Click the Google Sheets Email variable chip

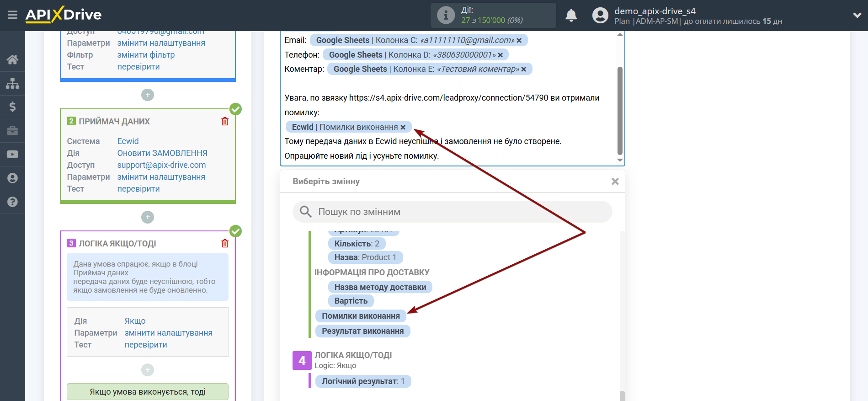419,40
